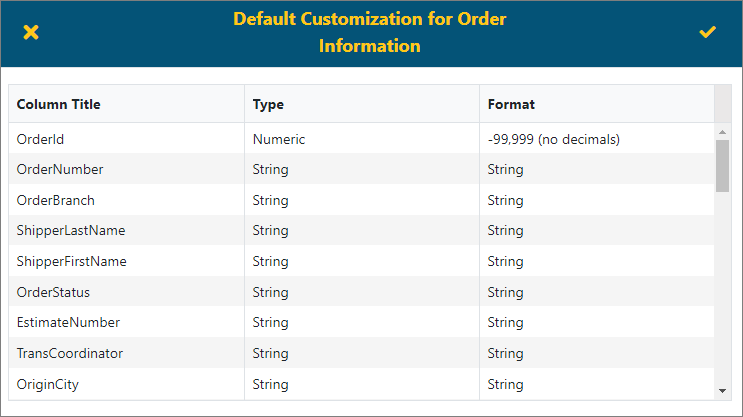Select the ShipperLastName row

point(71,231)
